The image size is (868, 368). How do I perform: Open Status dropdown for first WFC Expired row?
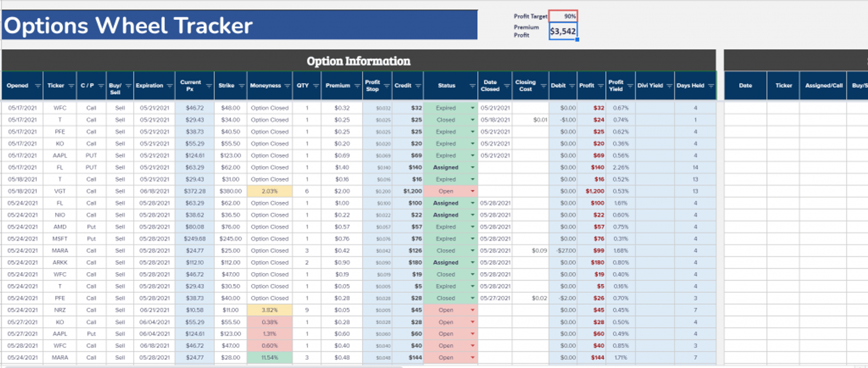[x=472, y=108]
